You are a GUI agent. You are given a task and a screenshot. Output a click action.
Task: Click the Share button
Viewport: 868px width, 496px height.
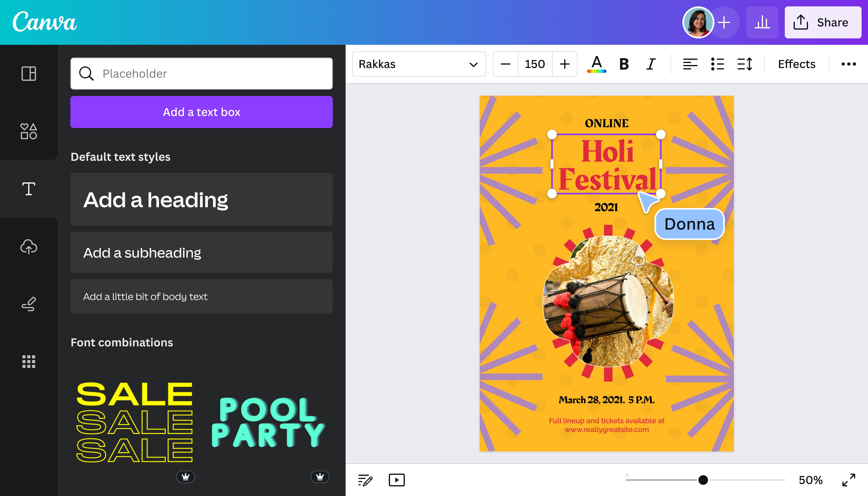point(823,22)
